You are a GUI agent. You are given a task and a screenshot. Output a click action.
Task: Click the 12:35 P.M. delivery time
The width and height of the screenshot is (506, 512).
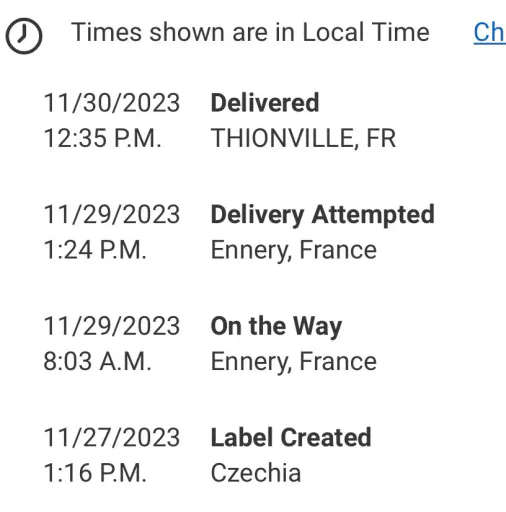[102, 138]
